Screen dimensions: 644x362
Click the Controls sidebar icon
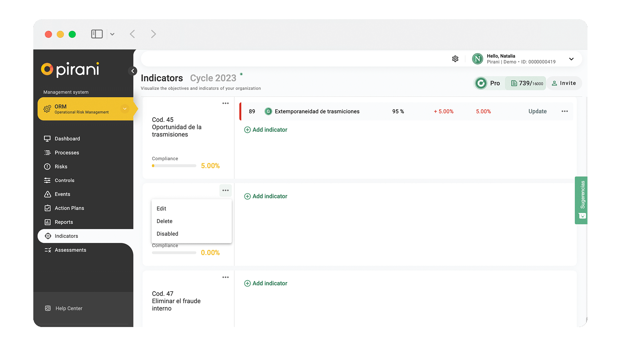[x=47, y=180]
